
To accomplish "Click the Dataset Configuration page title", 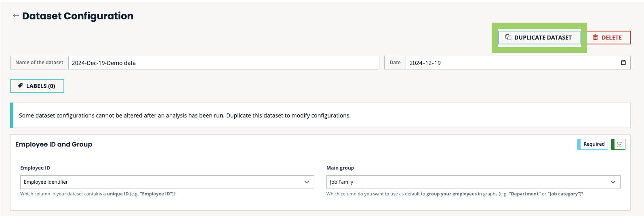I will coord(78,16).
